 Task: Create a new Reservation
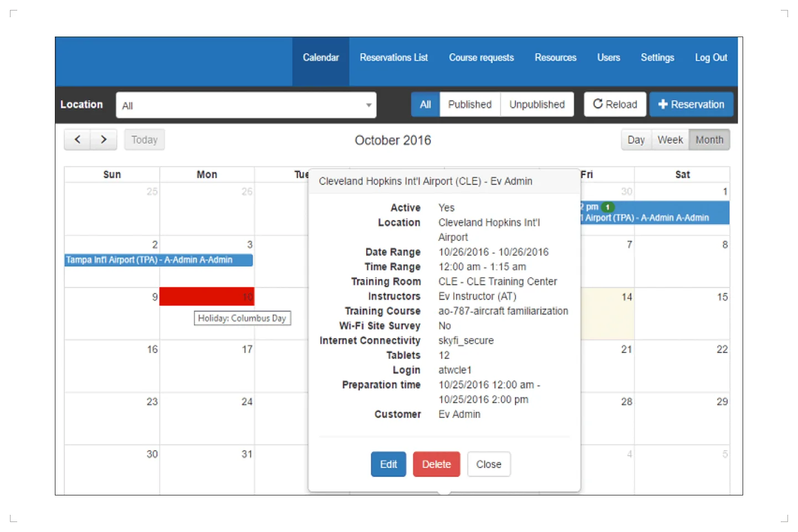point(691,104)
